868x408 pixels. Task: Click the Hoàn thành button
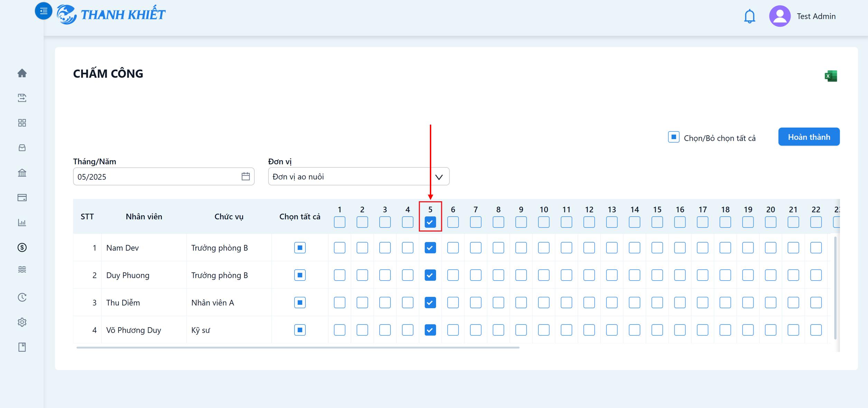[809, 137]
